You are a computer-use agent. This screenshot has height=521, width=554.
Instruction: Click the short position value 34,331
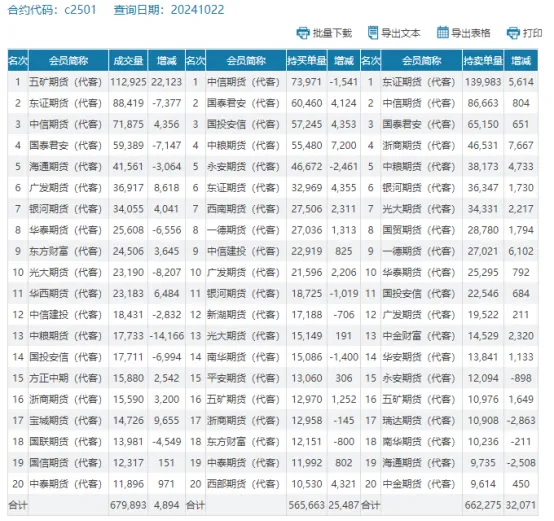483,209
